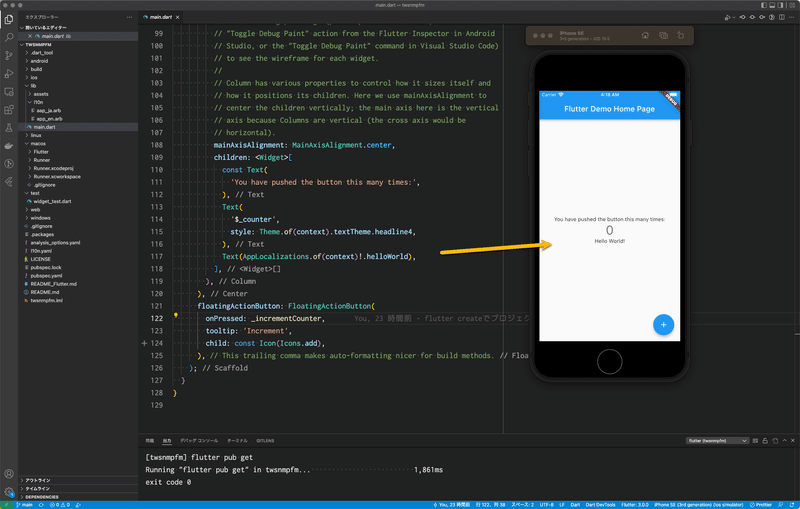Click the Flutter: 3.0.0 status item
Viewport: 800px width, 509px height.
pos(635,505)
